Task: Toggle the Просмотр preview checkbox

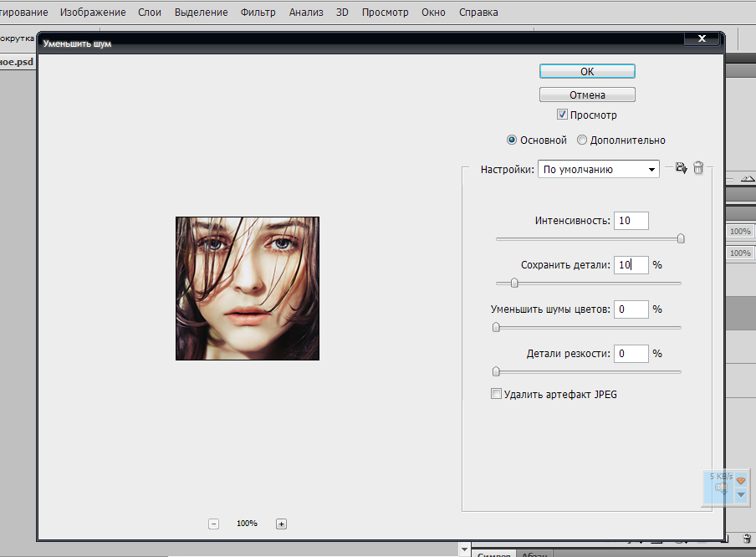Action: (562, 115)
